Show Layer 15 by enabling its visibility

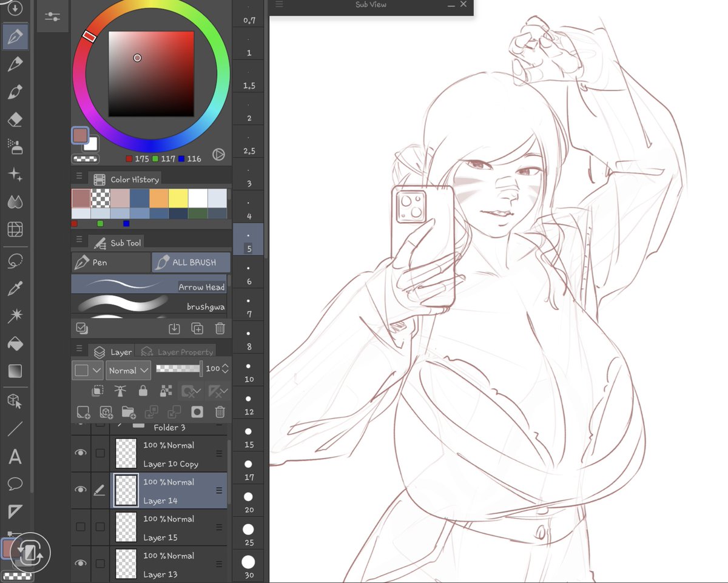[x=80, y=527]
